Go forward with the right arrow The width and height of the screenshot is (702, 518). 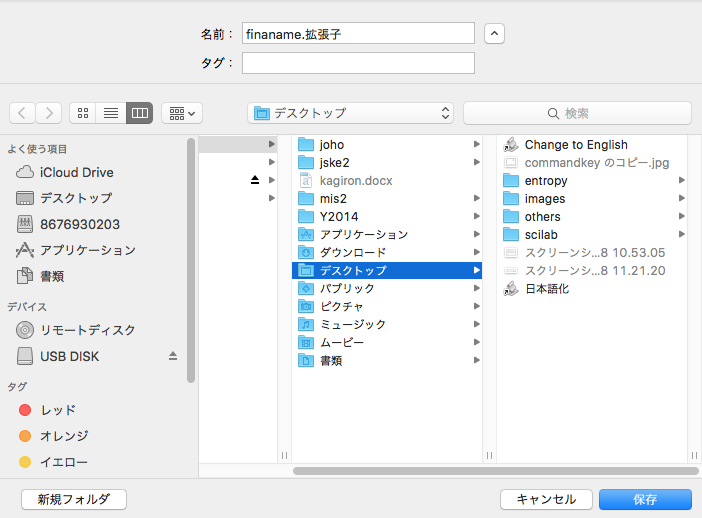pos(48,113)
